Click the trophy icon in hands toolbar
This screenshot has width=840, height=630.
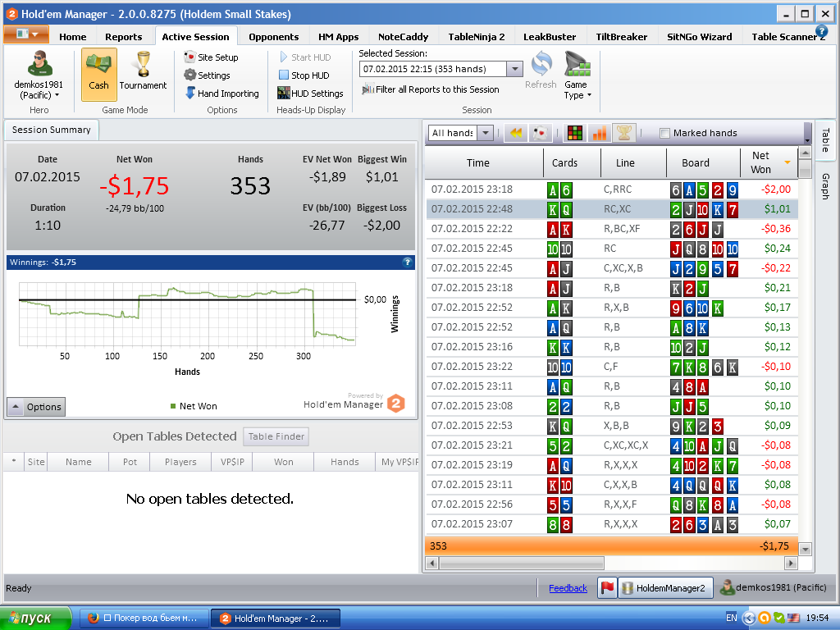point(624,133)
